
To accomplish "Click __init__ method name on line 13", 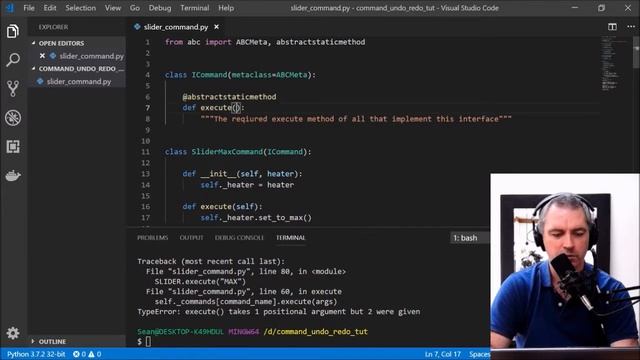I will (218, 174).
